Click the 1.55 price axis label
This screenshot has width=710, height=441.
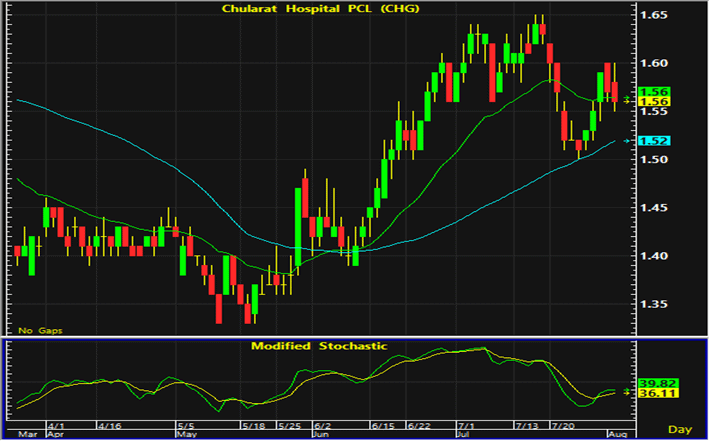click(x=653, y=111)
